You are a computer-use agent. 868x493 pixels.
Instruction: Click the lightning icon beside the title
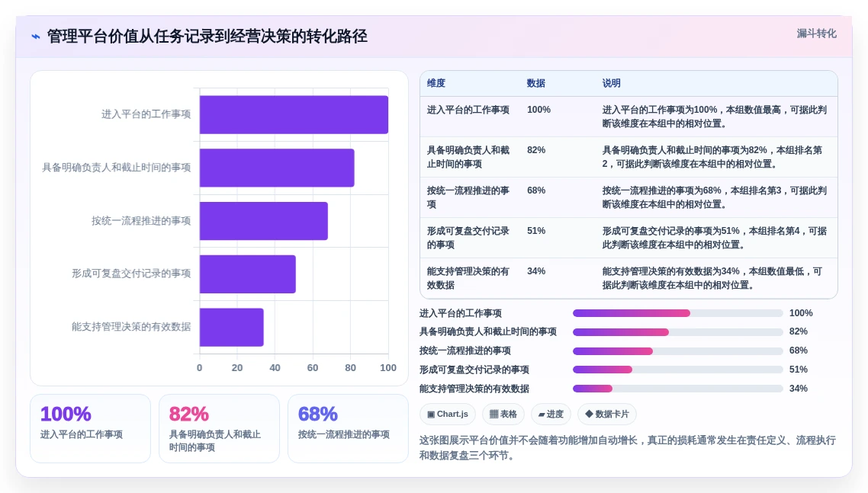35,37
